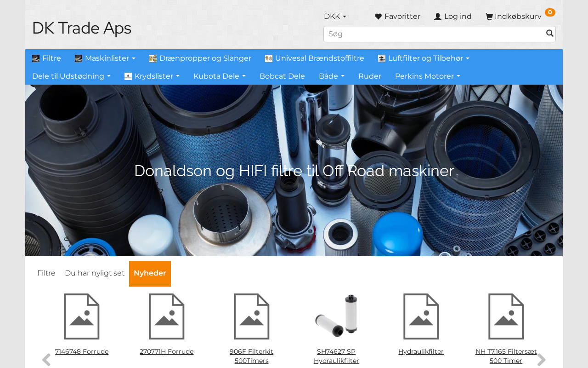588x368 pixels.
Task: Click the Luftfilter og Tilbehør menu icon
Action: tap(382, 58)
